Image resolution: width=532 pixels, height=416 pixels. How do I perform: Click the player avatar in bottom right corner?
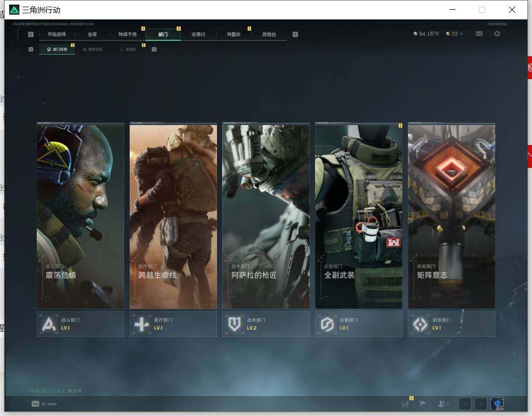[x=497, y=404]
